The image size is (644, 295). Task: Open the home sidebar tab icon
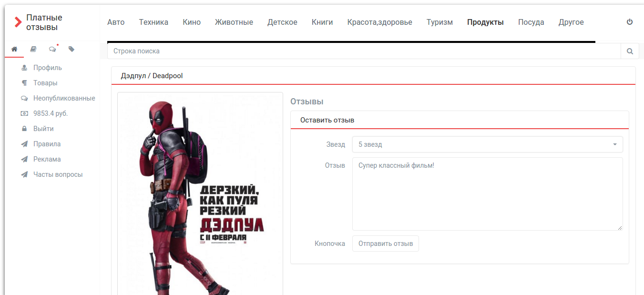[x=14, y=49]
